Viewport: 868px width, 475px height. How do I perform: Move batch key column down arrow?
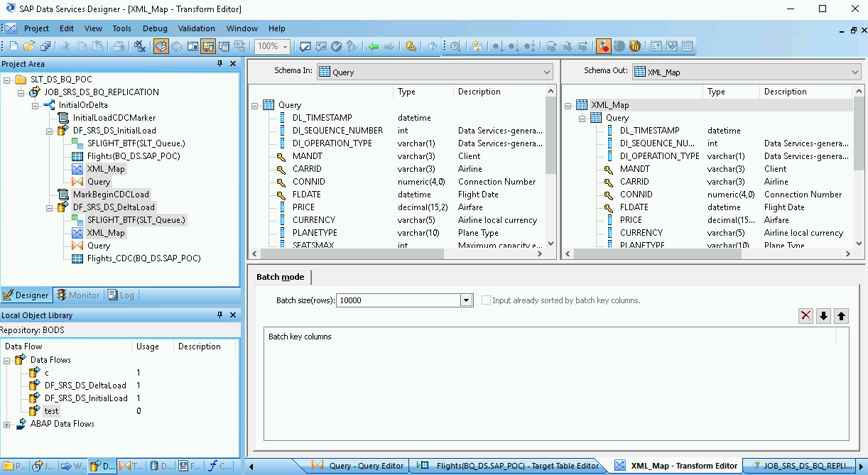(x=823, y=316)
